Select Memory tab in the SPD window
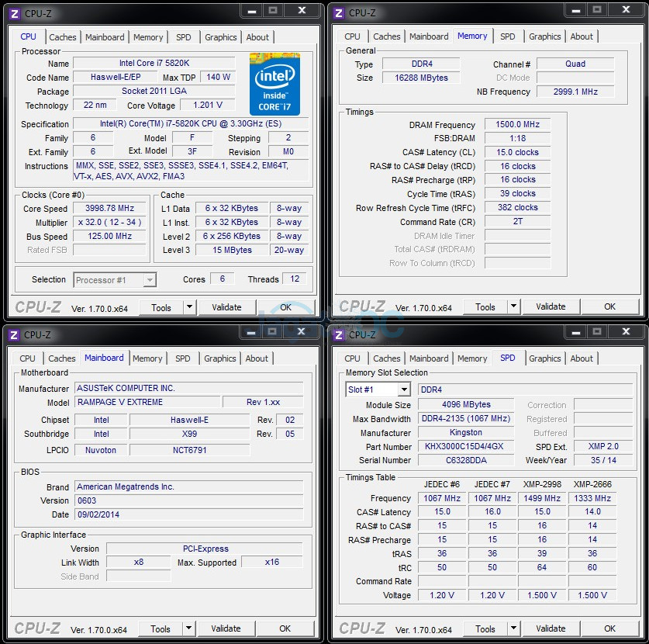The width and height of the screenshot is (649, 644). coord(472,358)
